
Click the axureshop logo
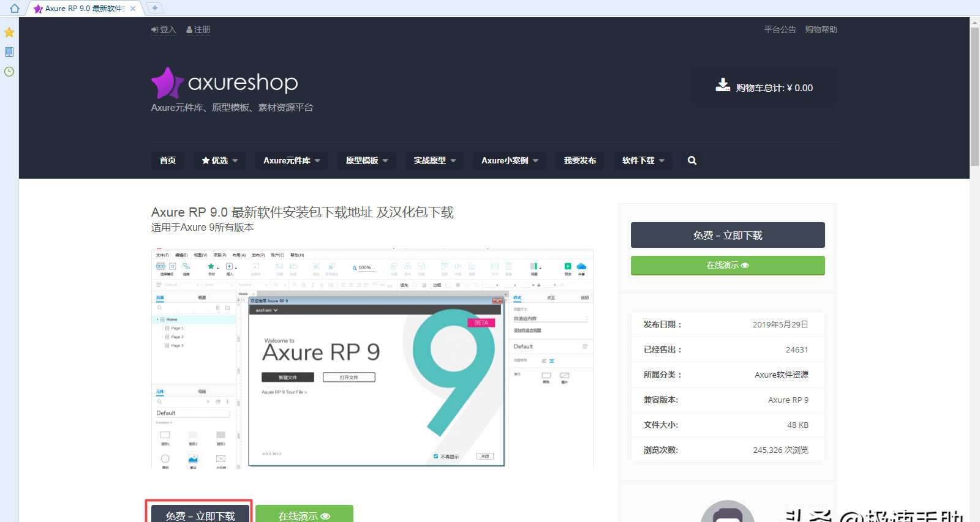(x=225, y=83)
